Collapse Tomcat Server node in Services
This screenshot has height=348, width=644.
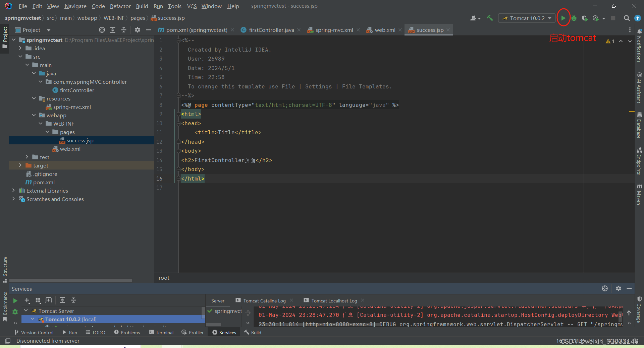26,311
